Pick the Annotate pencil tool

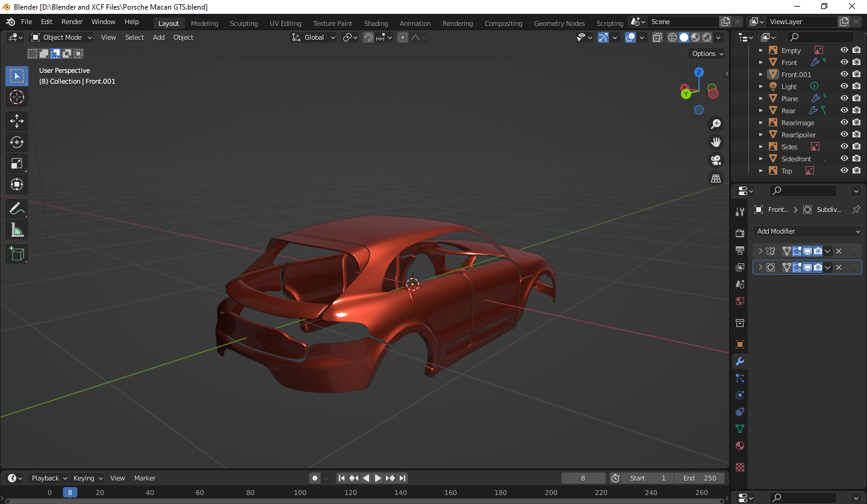tap(17, 209)
